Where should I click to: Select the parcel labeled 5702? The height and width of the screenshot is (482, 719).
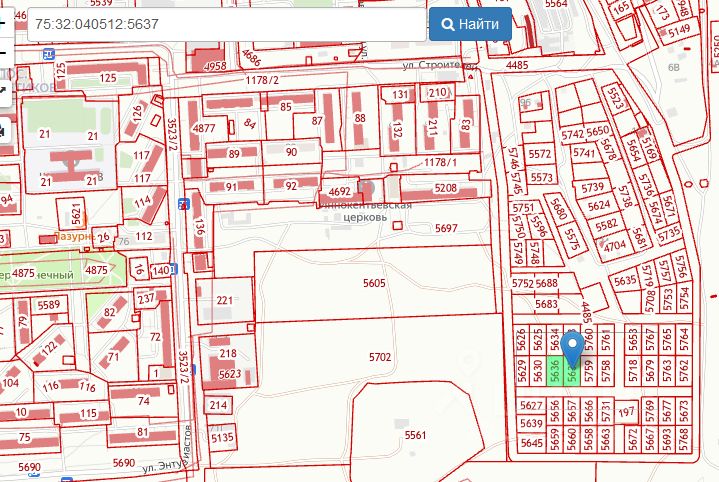(x=380, y=357)
